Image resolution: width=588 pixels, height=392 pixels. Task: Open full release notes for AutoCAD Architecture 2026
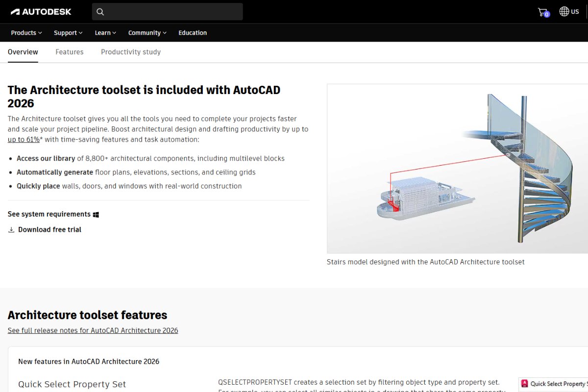[93, 331]
